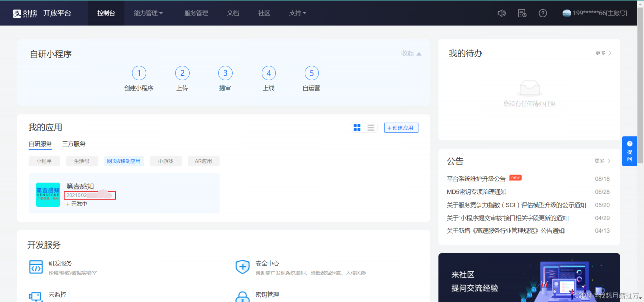644x302 pixels.
Task: Open the 第壹感知 app thumbnail
Action: (x=48, y=194)
